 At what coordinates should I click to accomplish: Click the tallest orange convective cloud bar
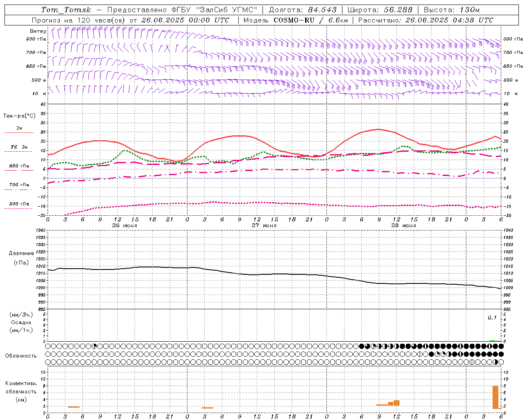click(495, 397)
